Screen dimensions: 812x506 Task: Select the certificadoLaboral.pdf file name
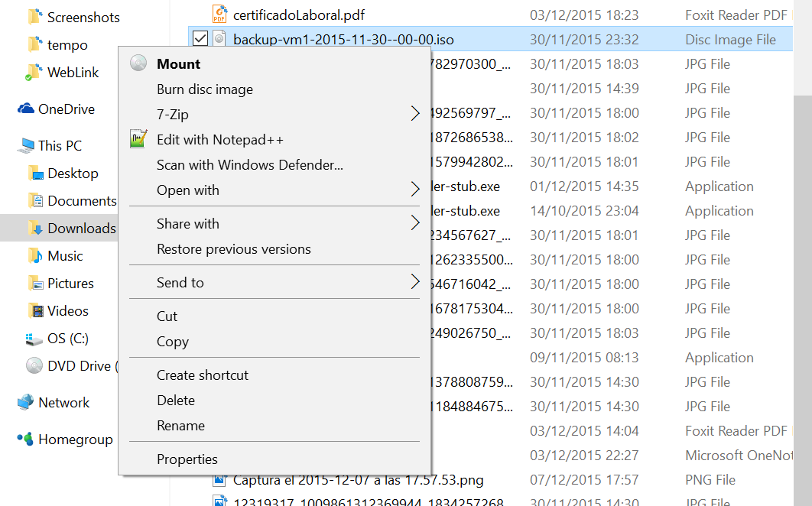coord(299,15)
